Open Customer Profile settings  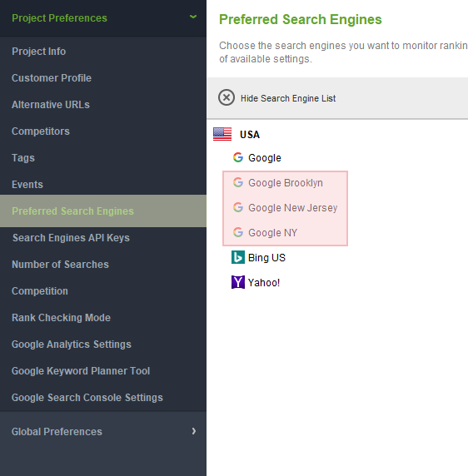(52, 78)
